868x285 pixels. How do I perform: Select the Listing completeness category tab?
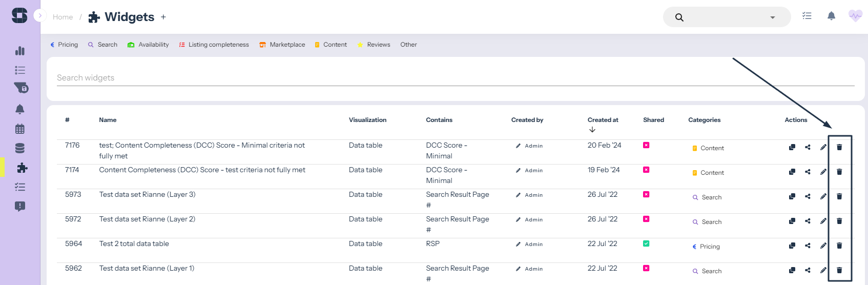point(214,45)
